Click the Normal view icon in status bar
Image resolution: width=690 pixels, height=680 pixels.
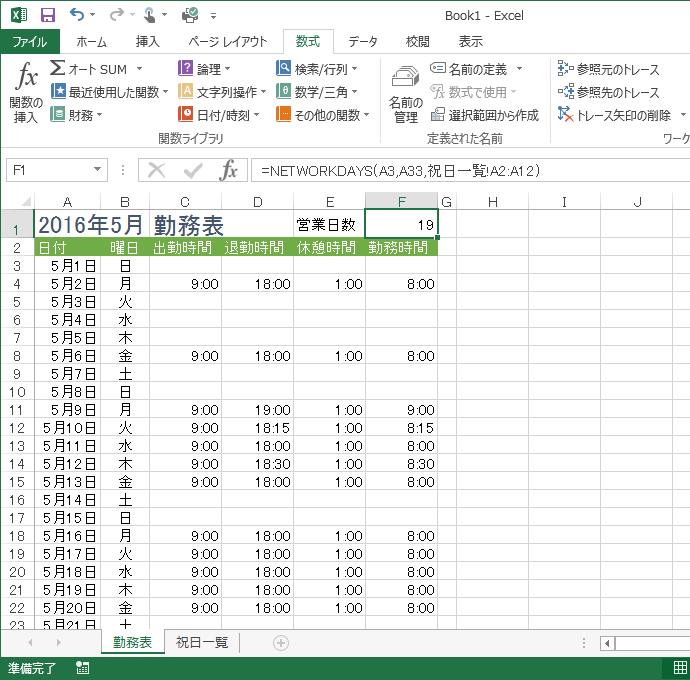(x=680, y=668)
